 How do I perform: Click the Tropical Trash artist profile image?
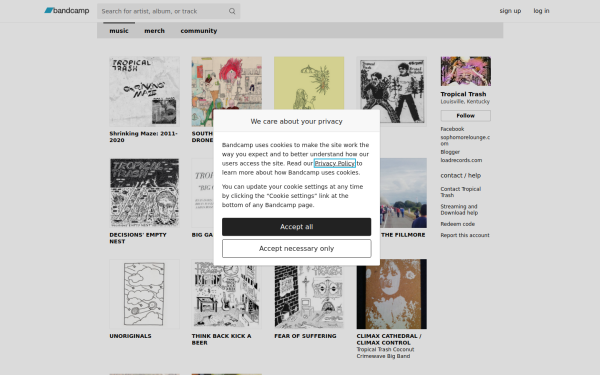(465, 71)
